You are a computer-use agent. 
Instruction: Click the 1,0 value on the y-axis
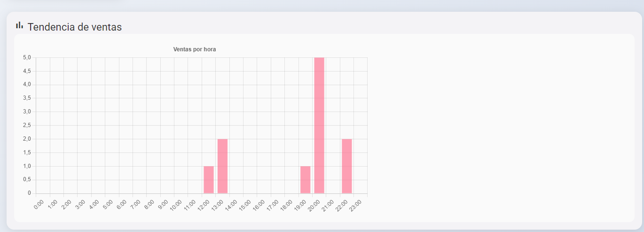click(27, 166)
